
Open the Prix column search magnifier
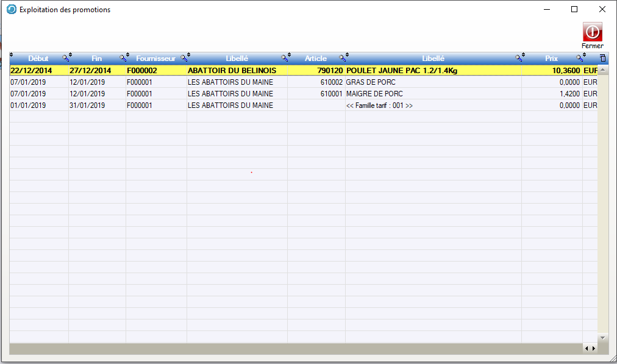pyautogui.click(x=579, y=59)
